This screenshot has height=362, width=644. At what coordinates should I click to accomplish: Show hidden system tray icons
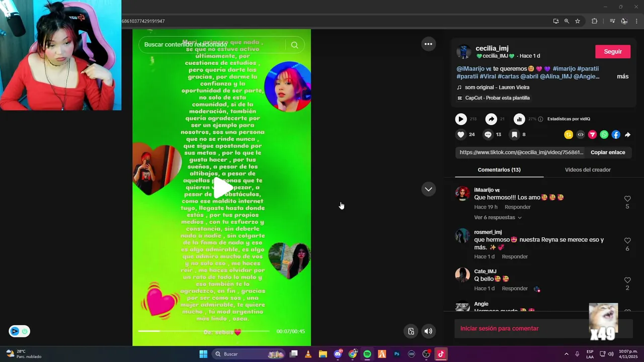pyautogui.click(x=566, y=354)
